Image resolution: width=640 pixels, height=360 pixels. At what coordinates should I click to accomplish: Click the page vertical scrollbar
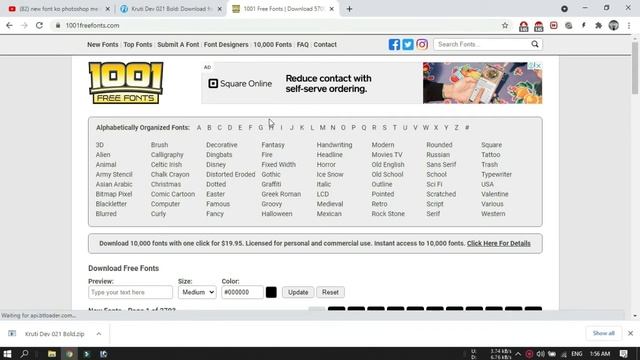[x=635, y=67]
